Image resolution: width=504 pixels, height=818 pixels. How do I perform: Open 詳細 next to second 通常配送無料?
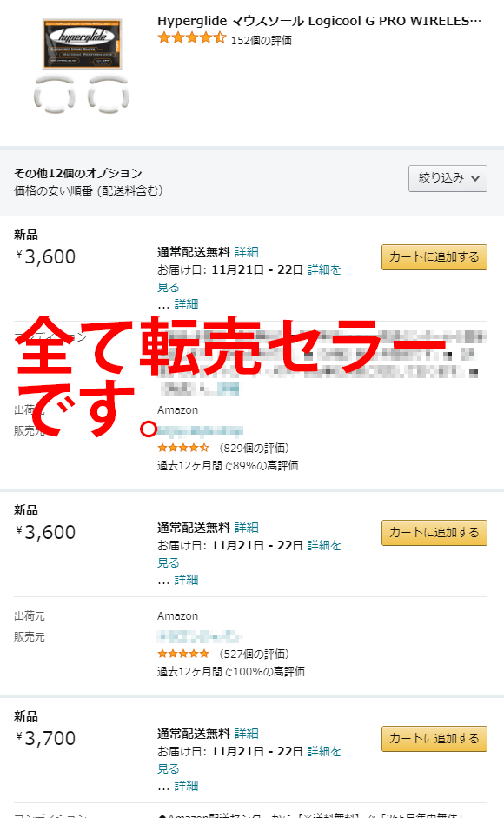(246, 528)
